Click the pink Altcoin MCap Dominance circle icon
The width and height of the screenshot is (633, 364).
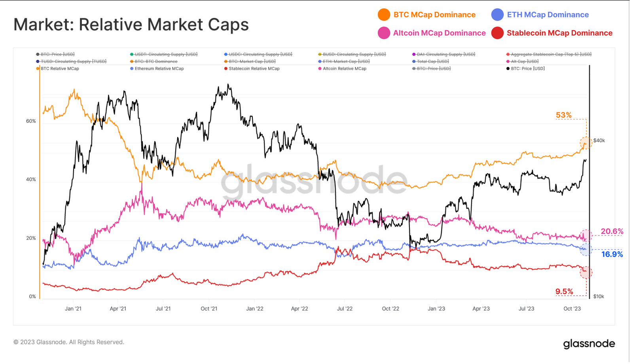click(384, 33)
